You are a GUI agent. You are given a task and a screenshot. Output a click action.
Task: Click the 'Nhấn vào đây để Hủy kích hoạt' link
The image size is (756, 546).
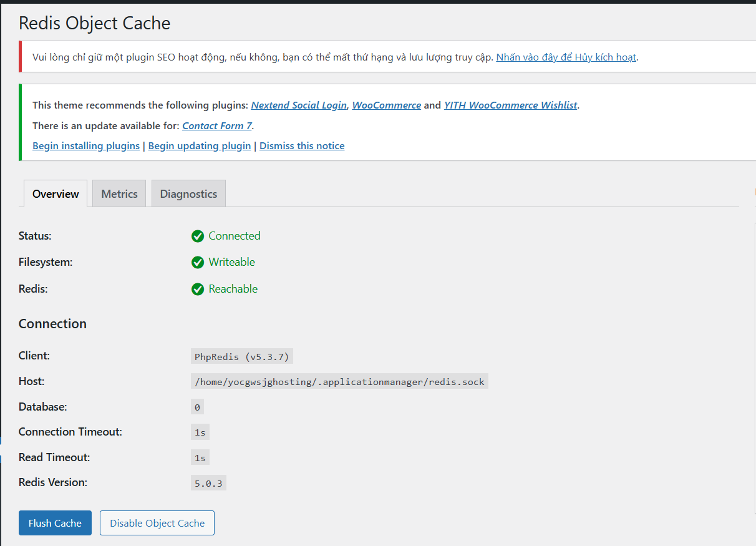(x=566, y=57)
